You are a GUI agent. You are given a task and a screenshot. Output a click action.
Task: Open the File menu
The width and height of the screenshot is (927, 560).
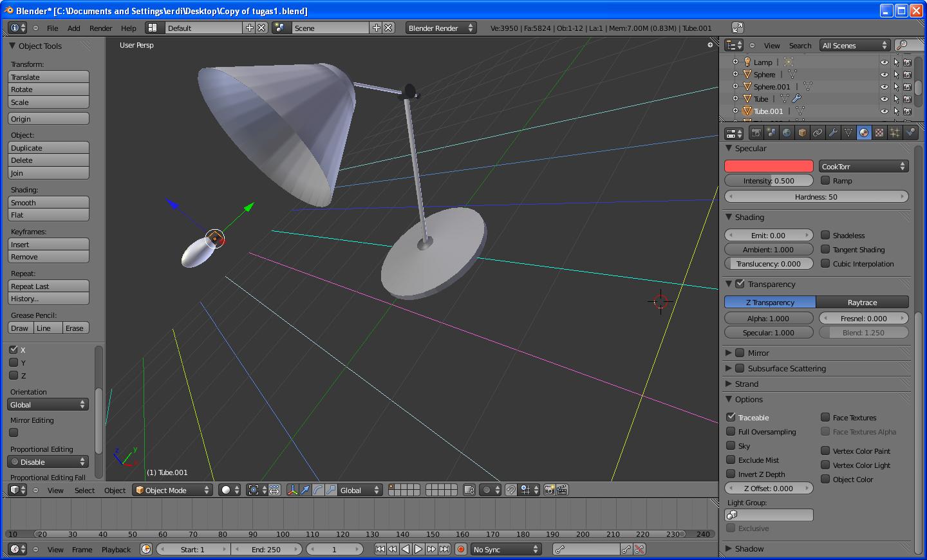[x=53, y=28]
